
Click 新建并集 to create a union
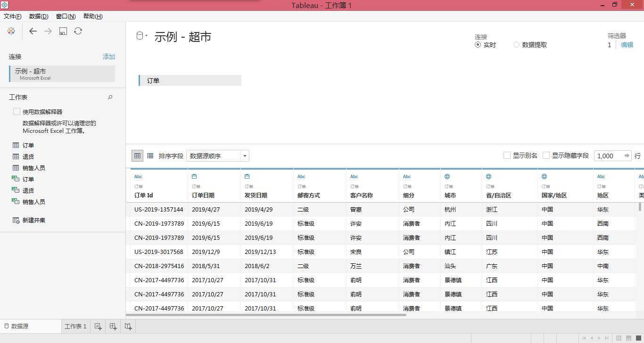[29, 220]
